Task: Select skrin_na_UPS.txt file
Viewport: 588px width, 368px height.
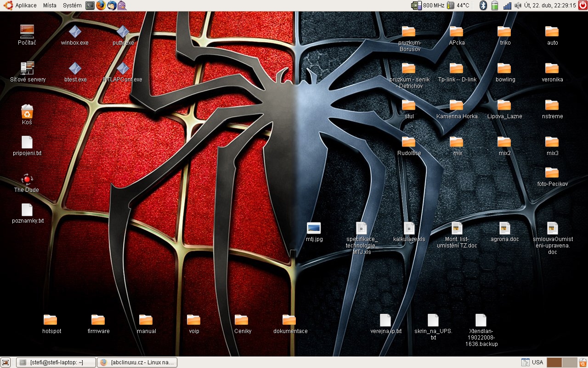Action: [x=433, y=327]
